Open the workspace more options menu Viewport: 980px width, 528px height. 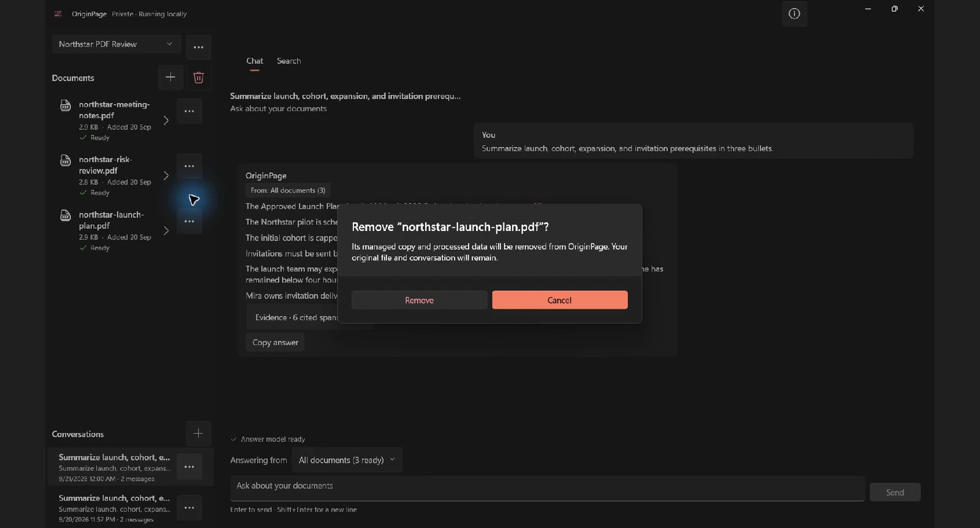coord(198,47)
